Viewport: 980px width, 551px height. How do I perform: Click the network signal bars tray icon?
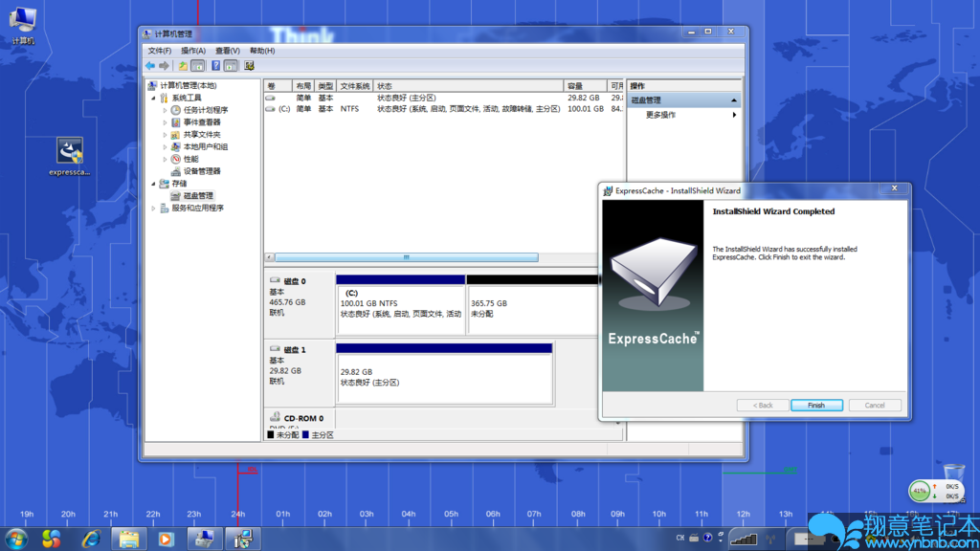coord(744,539)
